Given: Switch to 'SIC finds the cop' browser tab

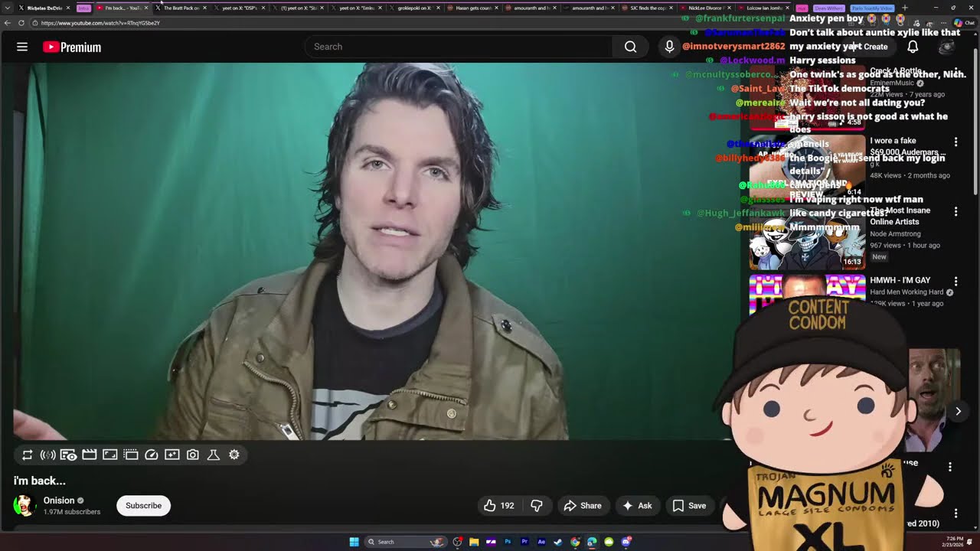Looking at the screenshot, I should 648,8.
